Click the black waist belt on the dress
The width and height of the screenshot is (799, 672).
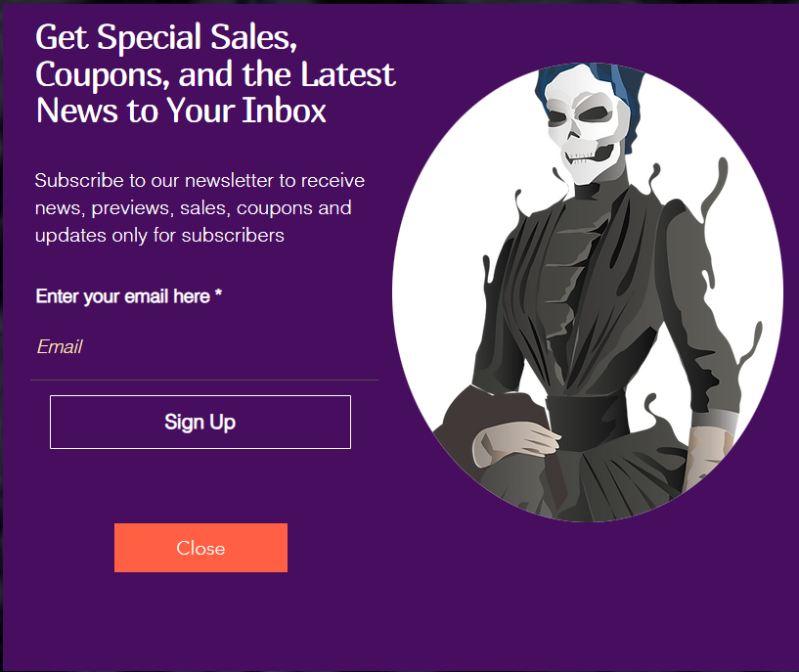coord(586,421)
